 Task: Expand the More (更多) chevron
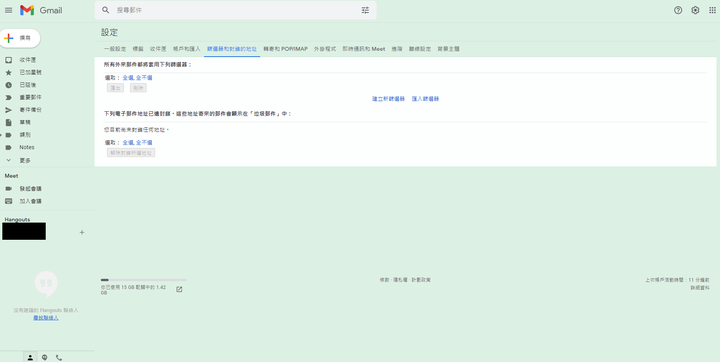(8, 160)
